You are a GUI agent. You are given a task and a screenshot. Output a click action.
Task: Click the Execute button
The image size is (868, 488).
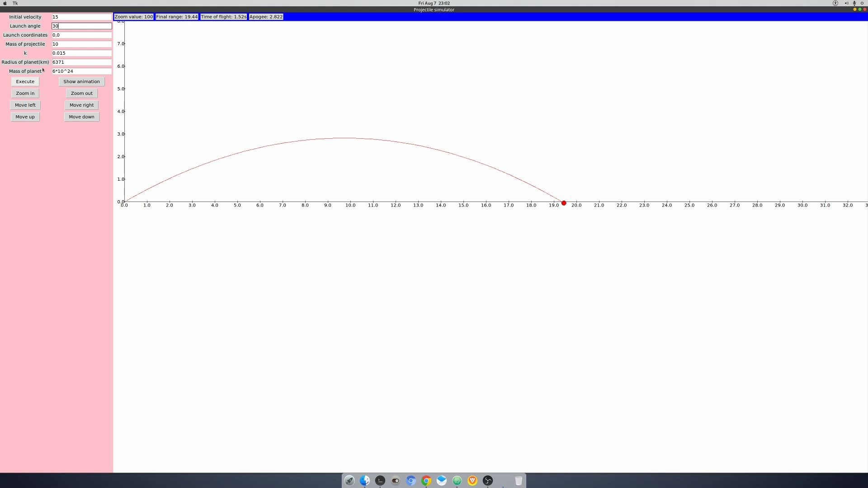point(25,82)
